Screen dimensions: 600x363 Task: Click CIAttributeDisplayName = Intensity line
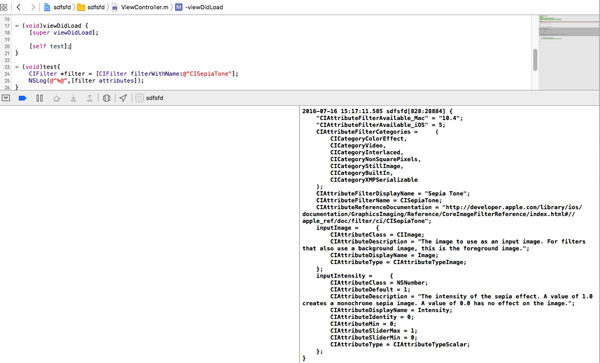click(391, 310)
